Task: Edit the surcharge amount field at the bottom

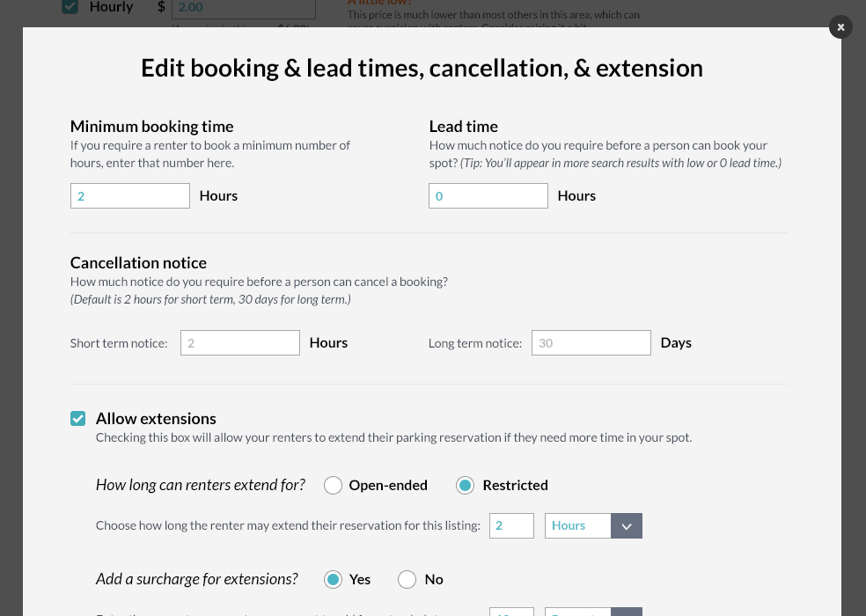Action: (511, 613)
